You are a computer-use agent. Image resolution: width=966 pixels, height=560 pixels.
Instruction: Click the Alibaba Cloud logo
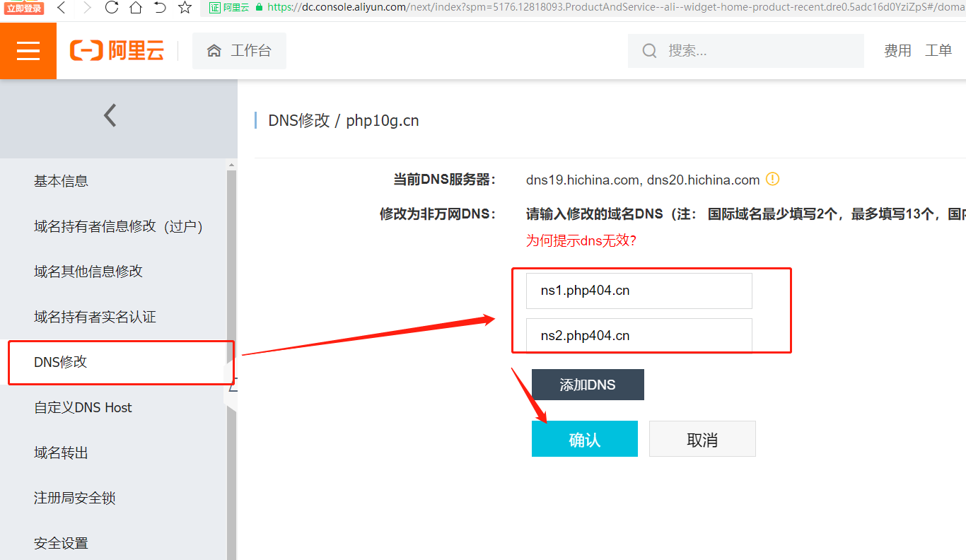[117, 51]
